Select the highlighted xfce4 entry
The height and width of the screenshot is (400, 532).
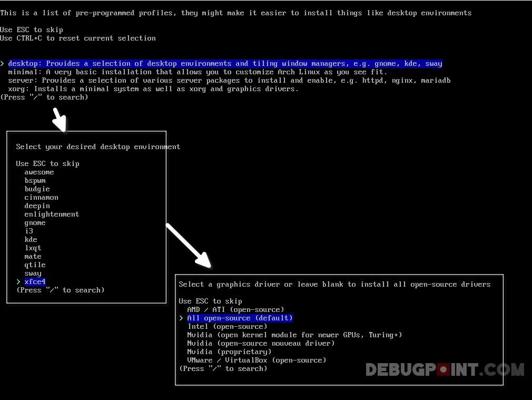[35, 281]
